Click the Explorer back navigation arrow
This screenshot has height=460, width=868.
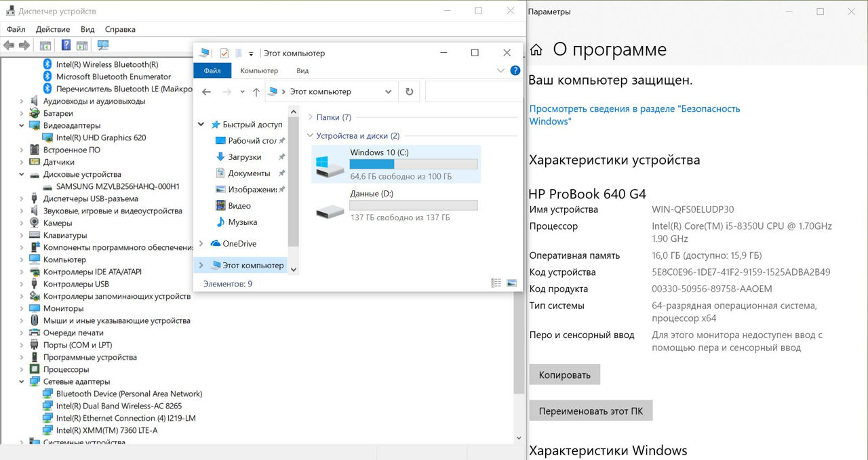coord(207,91)
